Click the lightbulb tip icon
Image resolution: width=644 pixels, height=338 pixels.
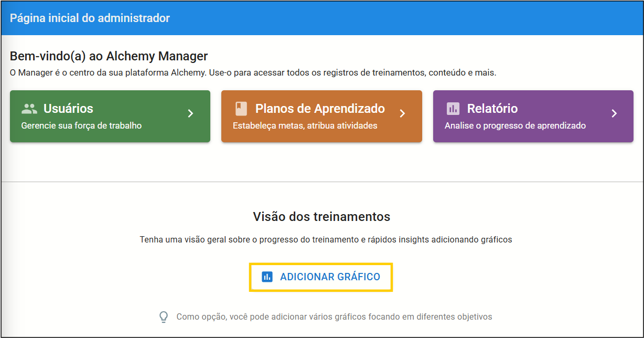(164, 317)
